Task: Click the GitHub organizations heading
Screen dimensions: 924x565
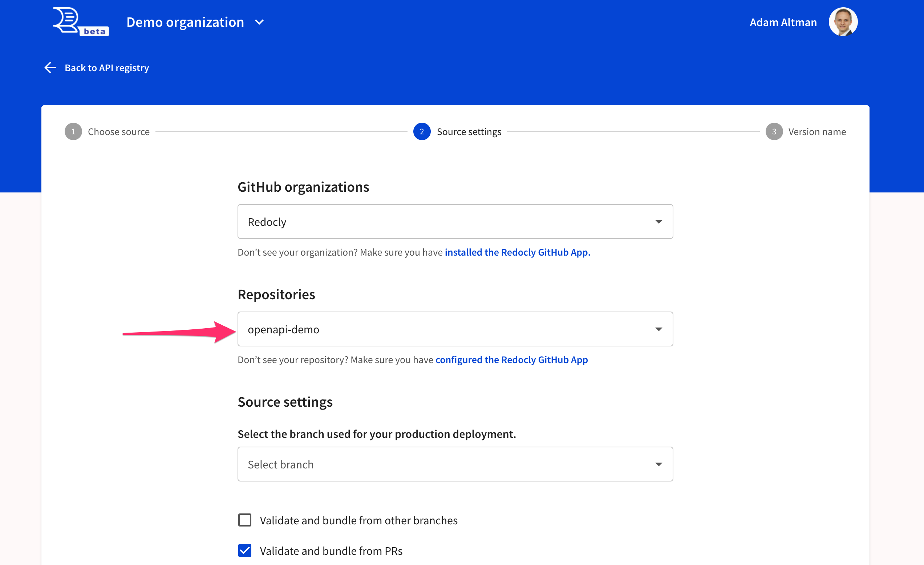Action: [303, 187]
